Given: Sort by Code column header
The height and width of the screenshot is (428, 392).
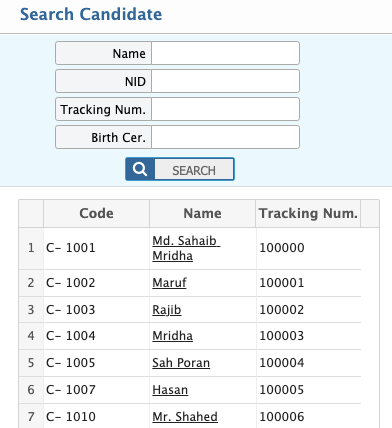Looking at the screenshot, I should click(x=96, y=213).
